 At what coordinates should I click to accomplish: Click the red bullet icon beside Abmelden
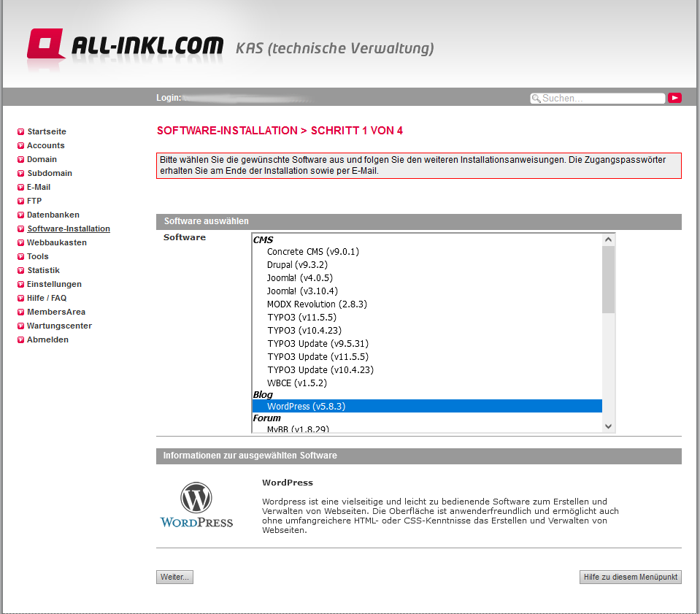click(x=20, y=339)
